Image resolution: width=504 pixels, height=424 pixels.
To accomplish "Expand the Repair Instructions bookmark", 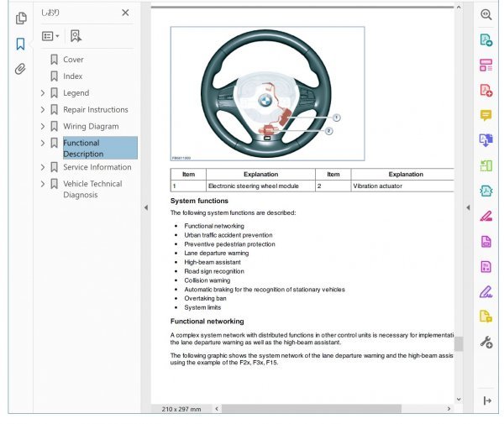I will click(43, 109).
